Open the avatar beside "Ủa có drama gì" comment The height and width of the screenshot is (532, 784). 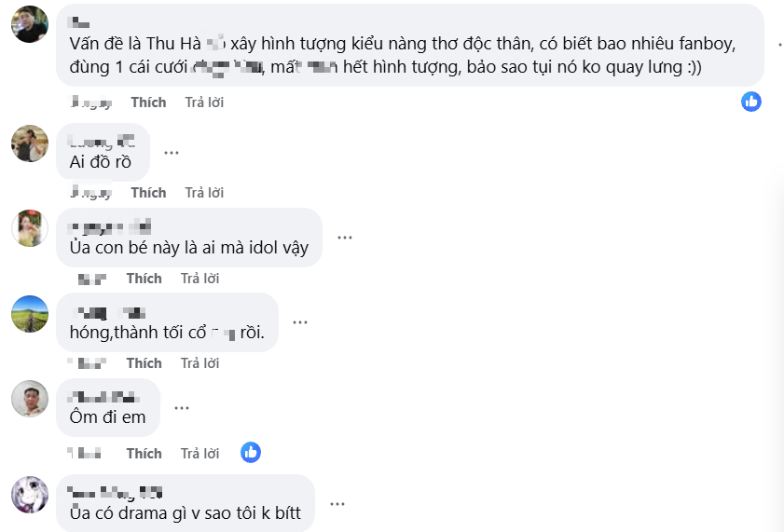pyautogui.click(x=29, y=494)
